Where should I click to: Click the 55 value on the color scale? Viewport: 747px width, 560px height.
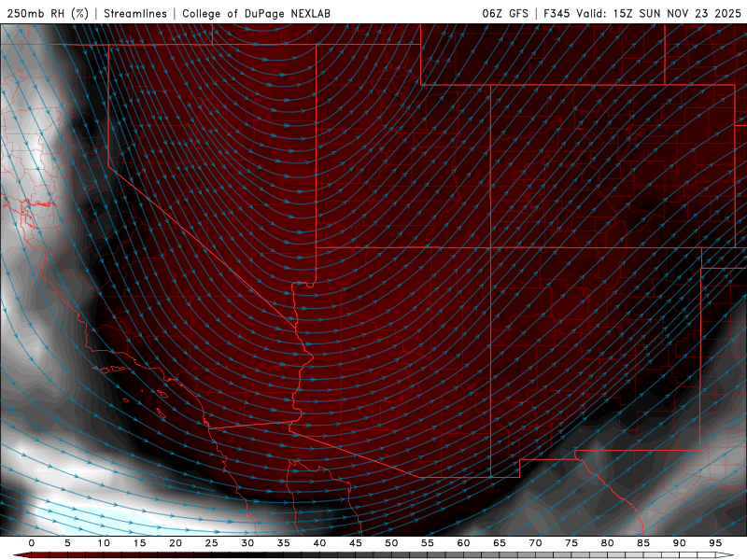428,543
